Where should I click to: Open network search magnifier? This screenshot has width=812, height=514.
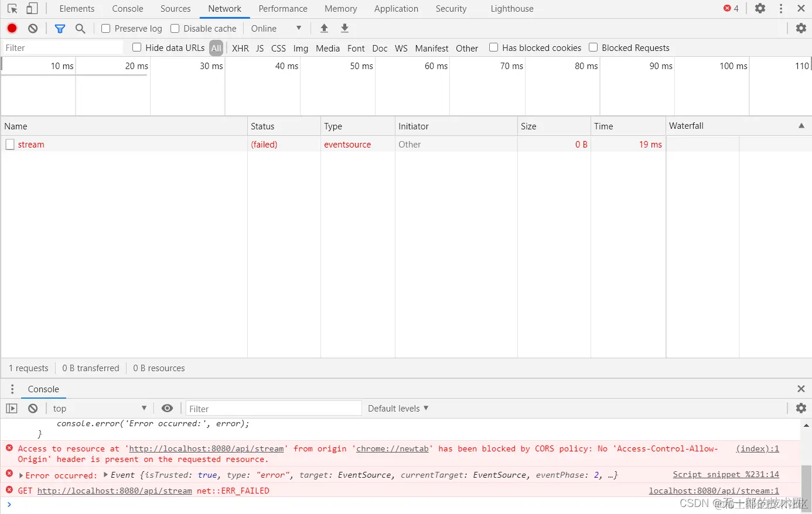80,28
